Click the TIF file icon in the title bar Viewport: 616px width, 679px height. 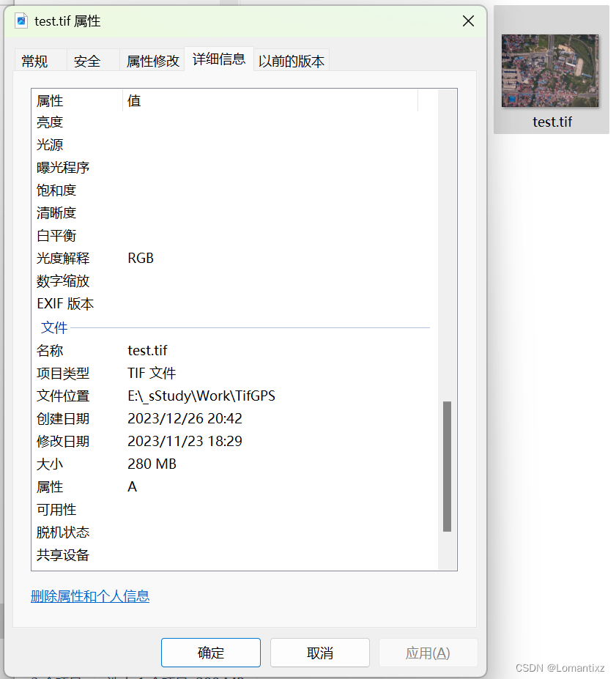click(x=21, y=21)
